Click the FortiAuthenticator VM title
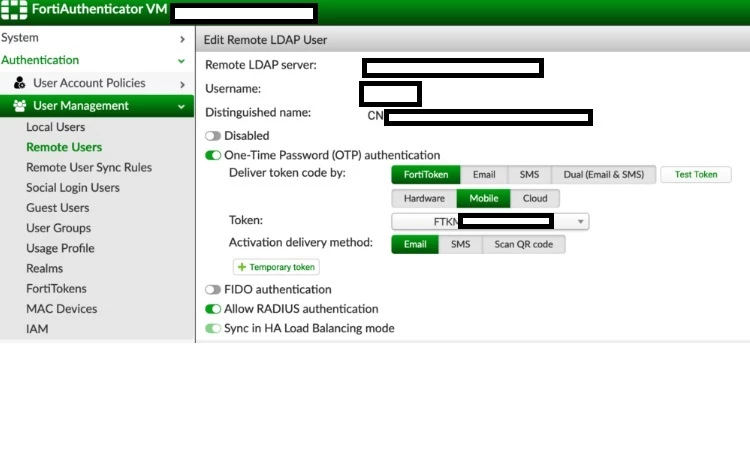This screenshot has height=463, width=750. pos(99,9)
